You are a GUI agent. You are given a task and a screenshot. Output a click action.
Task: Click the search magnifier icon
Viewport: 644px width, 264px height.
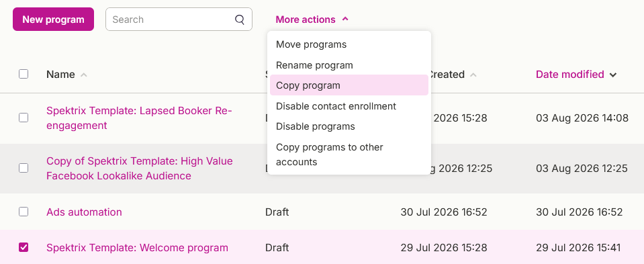[240, 19]
